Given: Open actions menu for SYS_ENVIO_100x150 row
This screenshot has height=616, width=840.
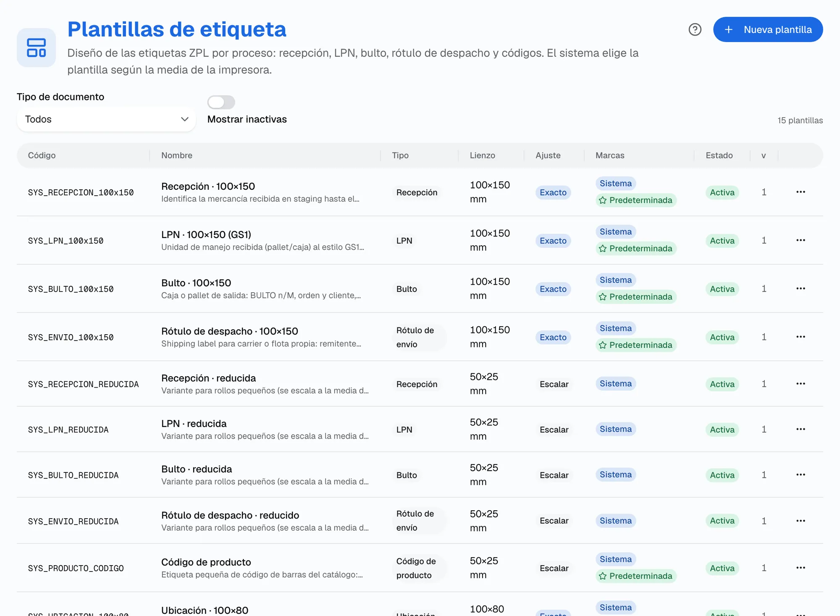Looking at the screenshot, I should [801, 337].
